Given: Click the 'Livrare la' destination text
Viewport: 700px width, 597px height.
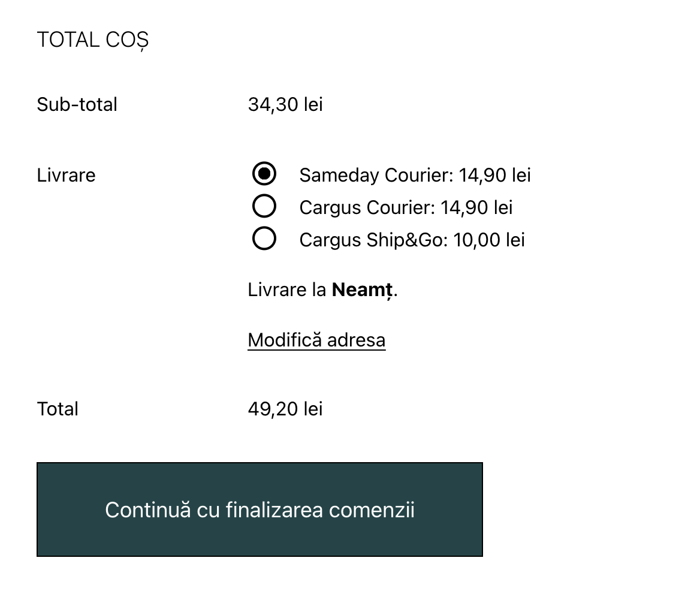Looking at the screenshot, I should [286, 290].
